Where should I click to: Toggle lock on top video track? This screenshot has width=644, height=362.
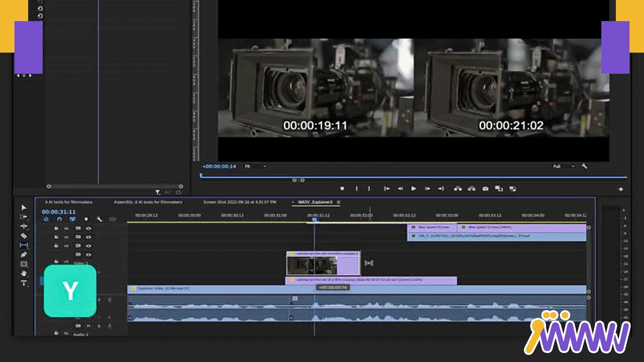56,228
